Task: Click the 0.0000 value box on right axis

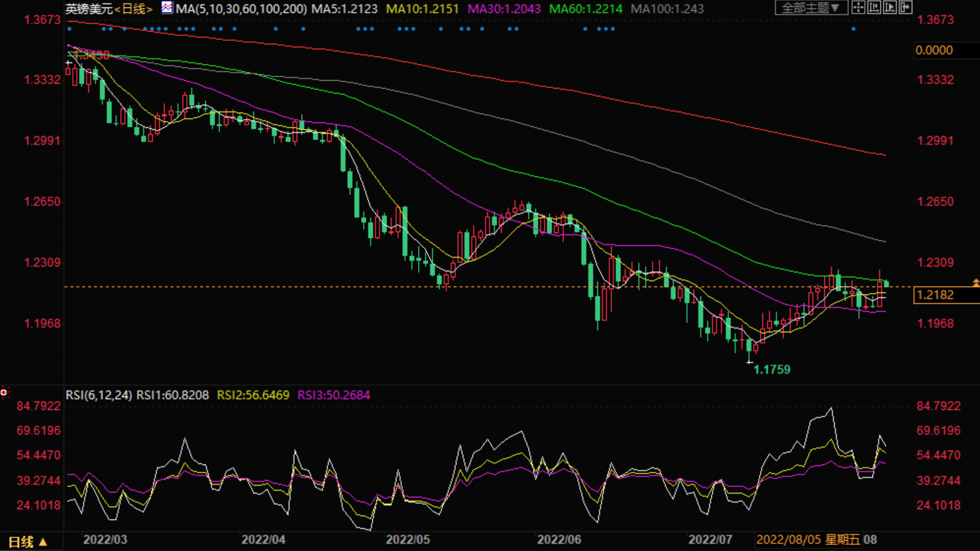Action: 934,50
